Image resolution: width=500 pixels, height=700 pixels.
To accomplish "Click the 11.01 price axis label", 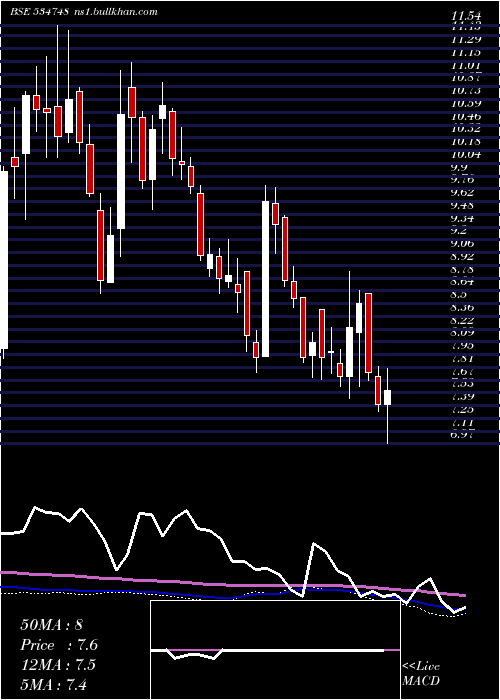I will click(x=466, y=66).
